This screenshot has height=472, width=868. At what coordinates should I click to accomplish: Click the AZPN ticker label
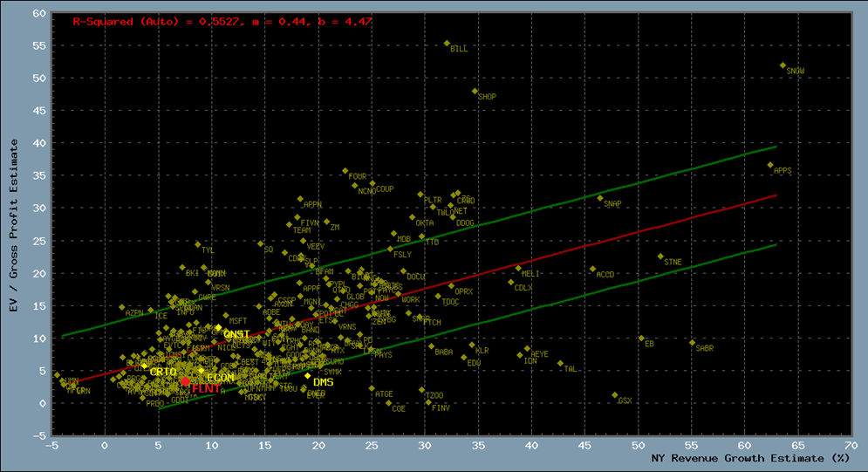click(x=134, y=312)
